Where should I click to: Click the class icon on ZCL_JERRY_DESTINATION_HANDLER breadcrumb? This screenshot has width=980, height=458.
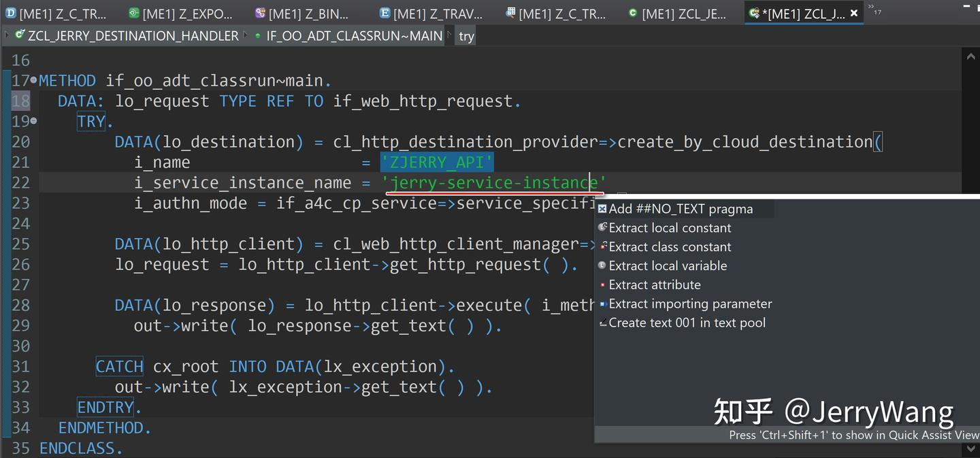pos(20,35)
